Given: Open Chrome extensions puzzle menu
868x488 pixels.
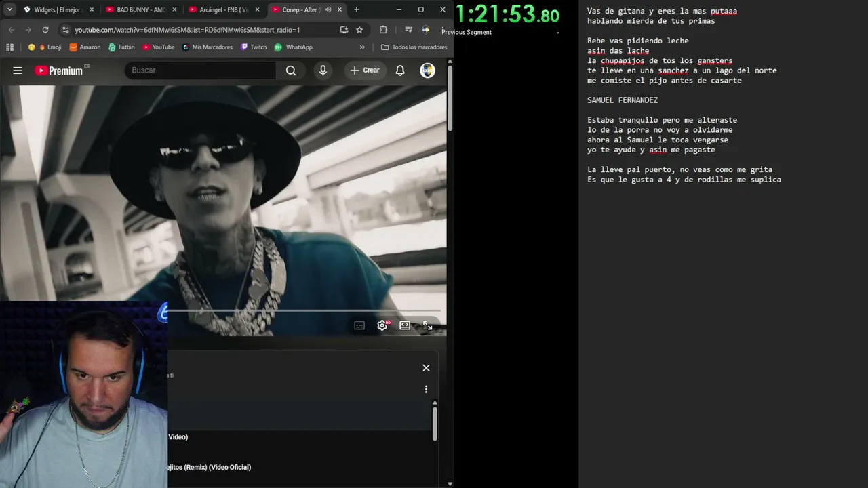Looking at the screenshot, I should 383,30.
